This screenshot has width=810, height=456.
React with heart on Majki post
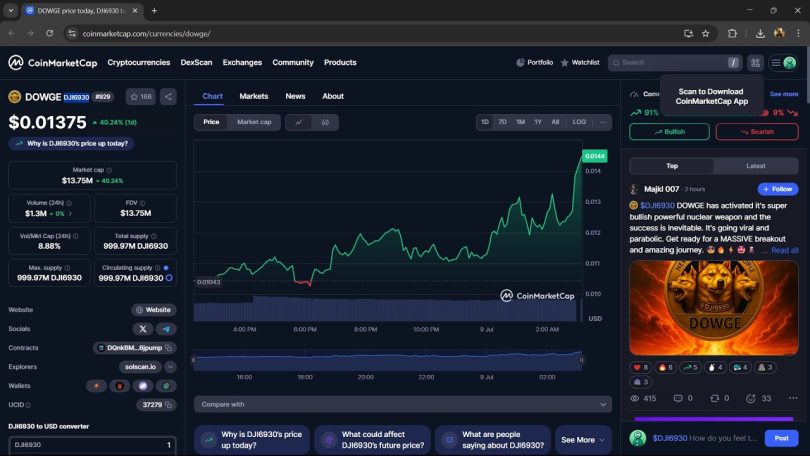tap(641, 367)
